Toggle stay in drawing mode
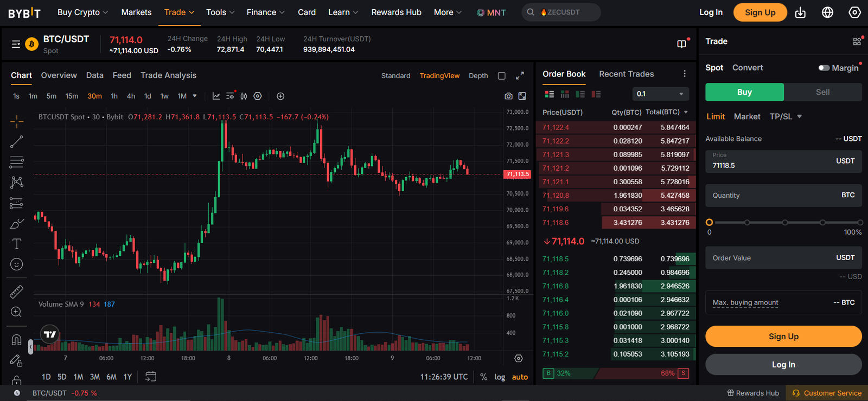Screen dimensions: 868x401 pyautogui.click(x=17, y=360)
